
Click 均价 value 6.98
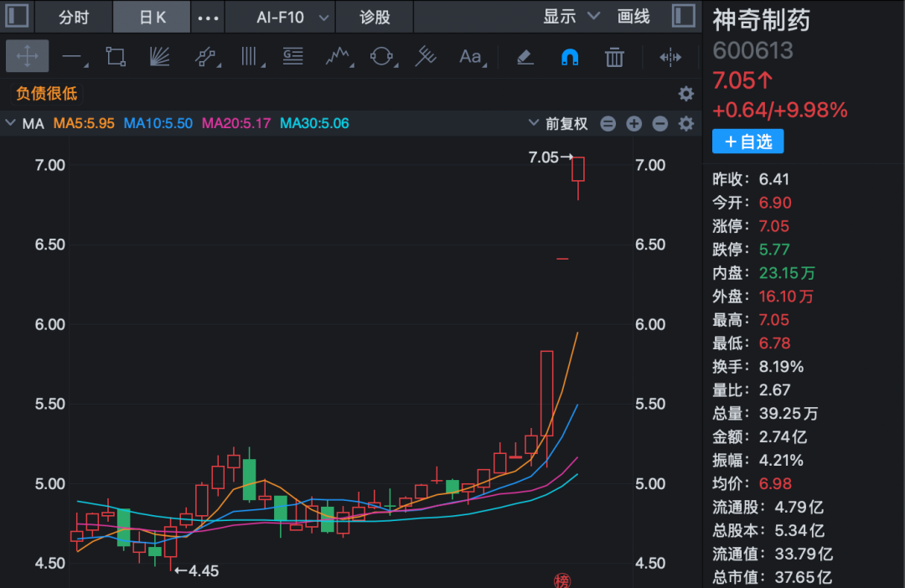(774, 483)
